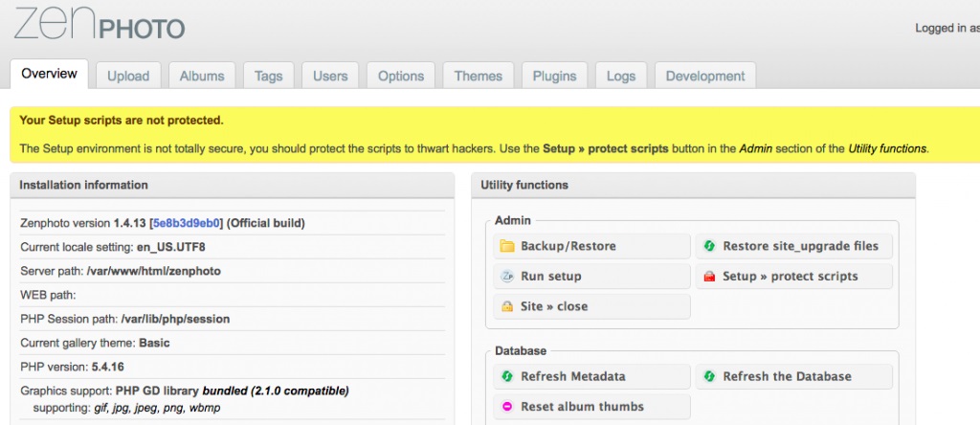This screenshot has width=980, height=425.
Task: Open the Tags tab
Action: pyautogui.click(x=269, y=76)
